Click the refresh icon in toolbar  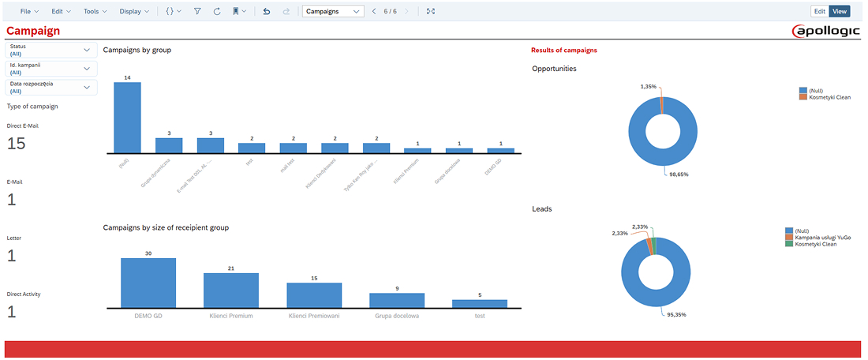pos(217,12)
